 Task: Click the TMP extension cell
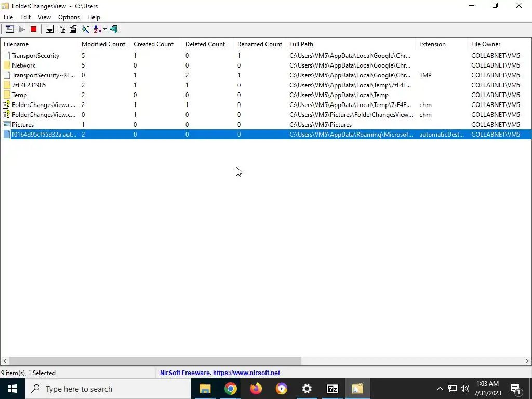425,75
